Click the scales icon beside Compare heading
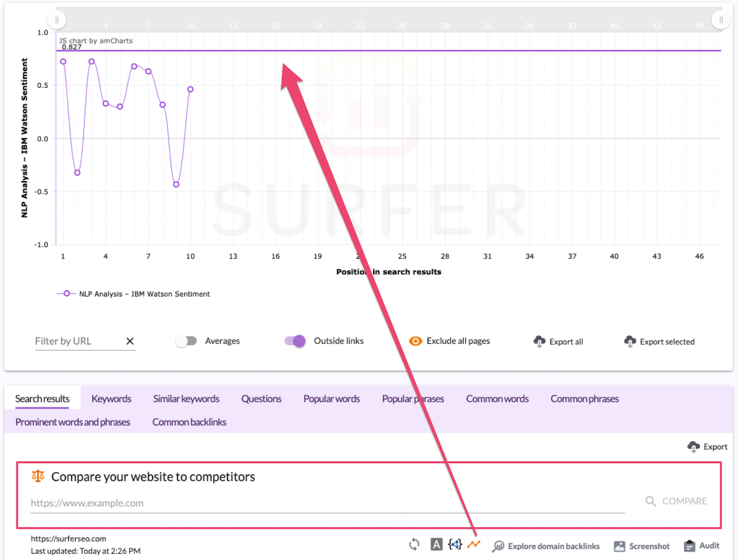The height and width of the screenshot is (560, 738). (38, 476)
